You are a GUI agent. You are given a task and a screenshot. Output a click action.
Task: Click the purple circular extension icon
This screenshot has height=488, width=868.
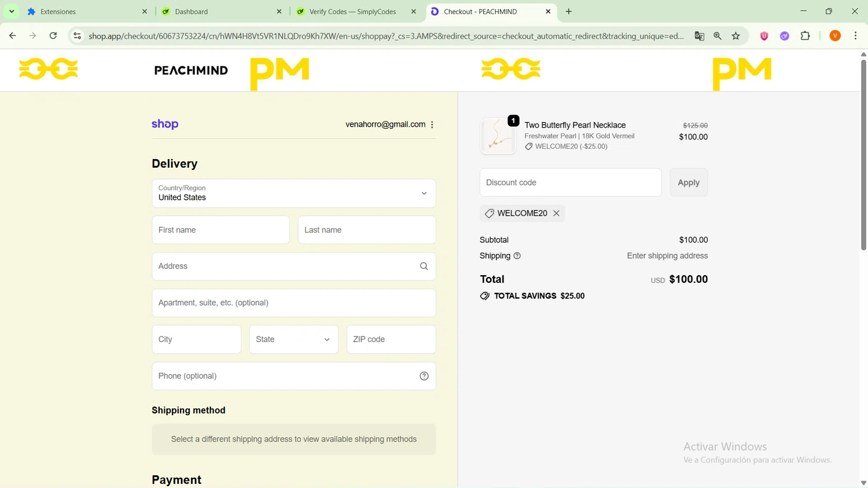click(785, 36)
